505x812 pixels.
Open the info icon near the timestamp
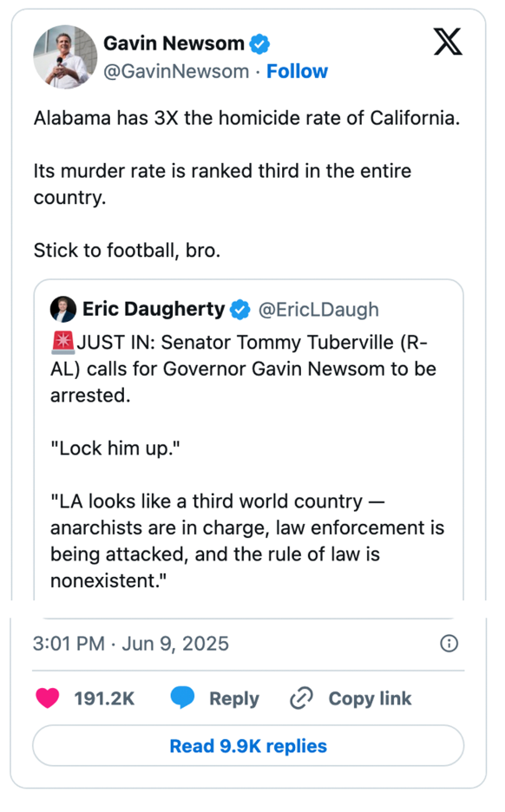tap(449, 644)
